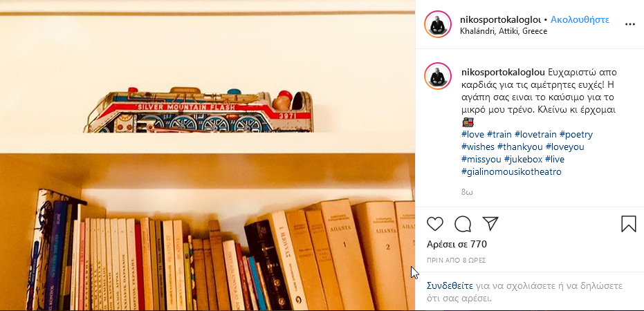Click the Συνδεθείτε login link
Screen dimensions: 644x311
[450, 285]
